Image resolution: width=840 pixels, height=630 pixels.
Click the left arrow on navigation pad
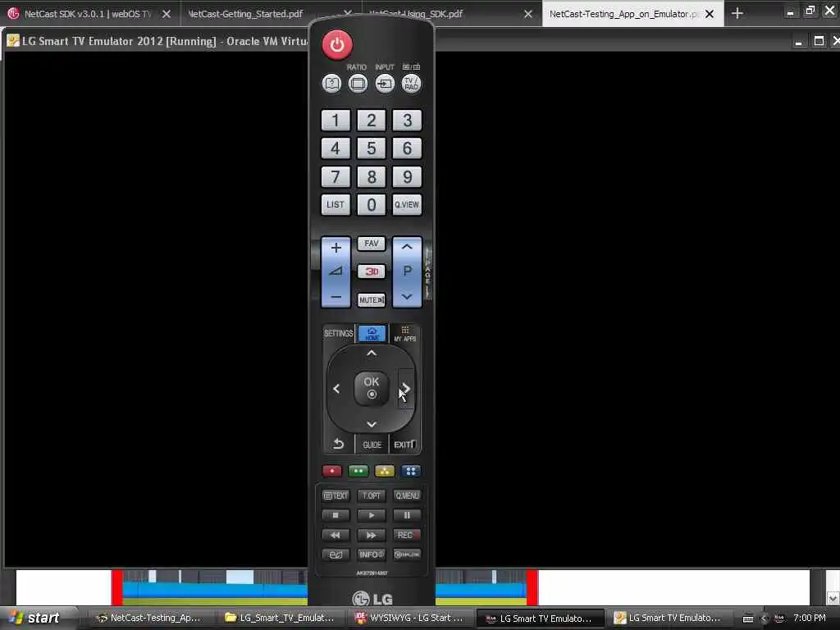[x=336, y=389]
